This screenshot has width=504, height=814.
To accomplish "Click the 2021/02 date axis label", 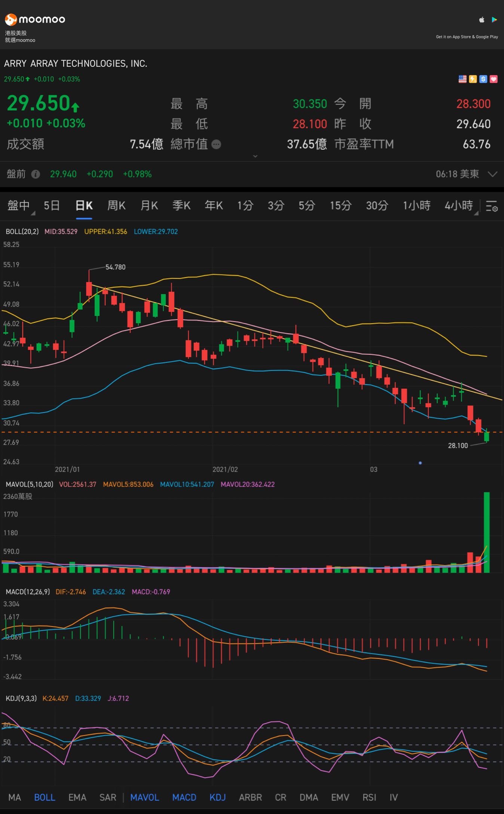I will (225, 469).
